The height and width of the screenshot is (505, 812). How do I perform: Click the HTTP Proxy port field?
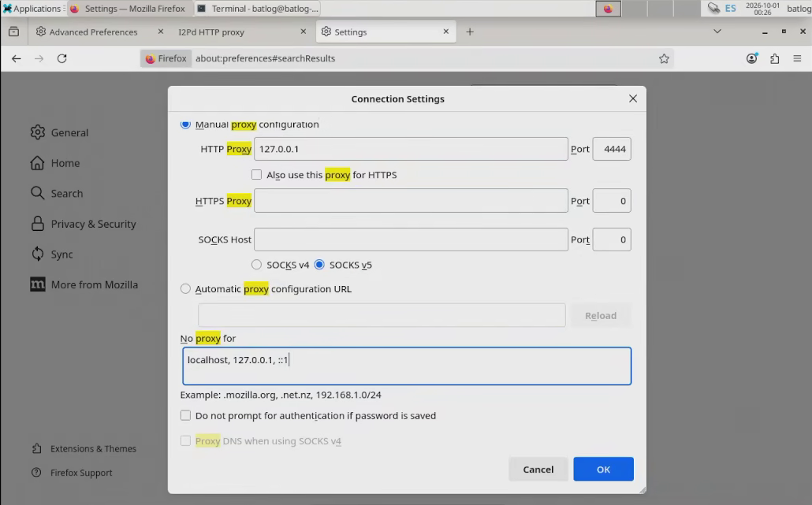click(x=612, y=149)
